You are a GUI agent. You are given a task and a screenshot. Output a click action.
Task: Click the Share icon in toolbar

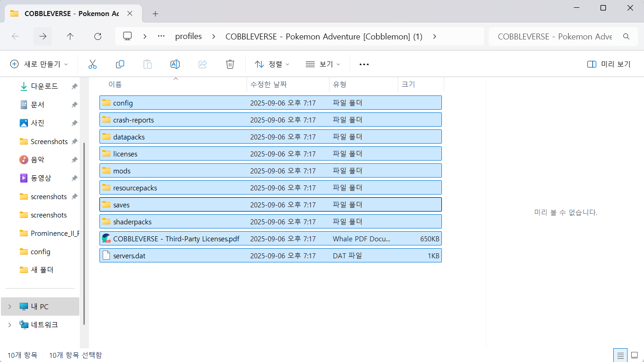(x=203, y=64)
